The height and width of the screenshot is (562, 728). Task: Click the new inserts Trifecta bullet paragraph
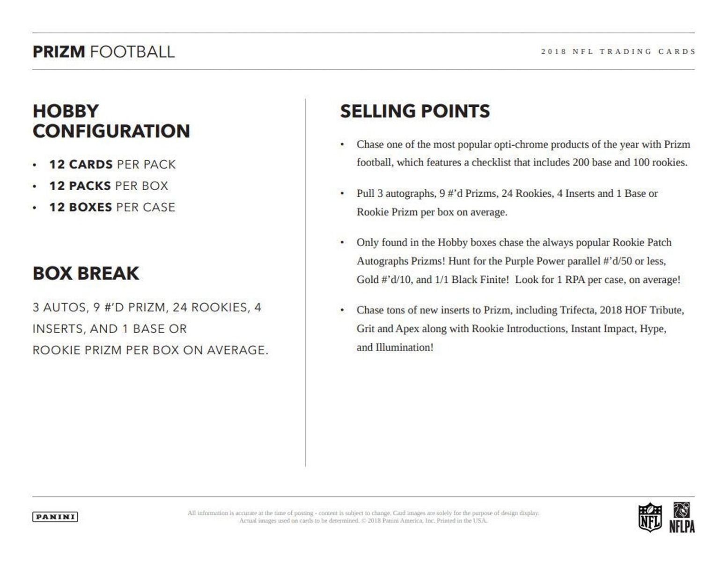(520, 319)
